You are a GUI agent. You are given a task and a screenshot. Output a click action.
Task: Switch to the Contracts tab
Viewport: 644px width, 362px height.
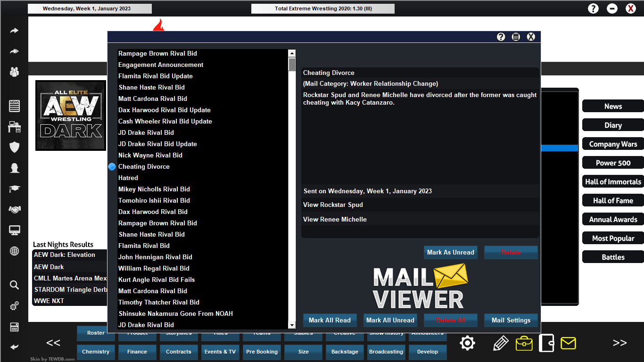[179, 352]
